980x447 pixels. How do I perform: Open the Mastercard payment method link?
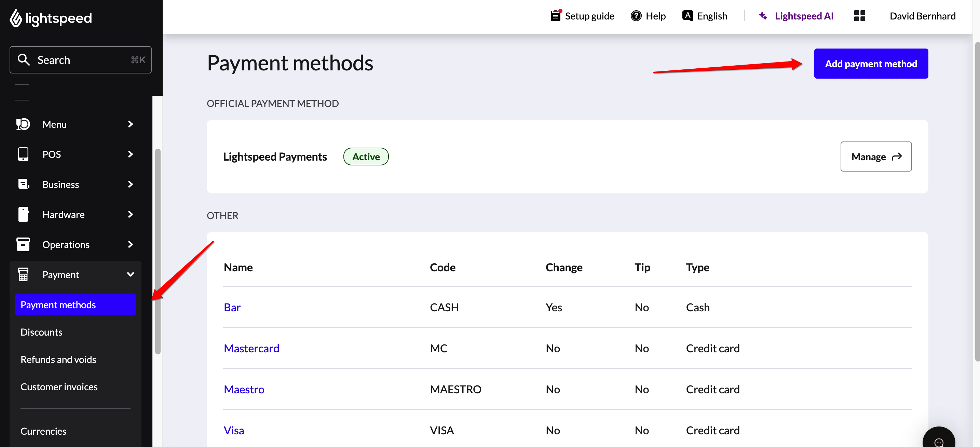[251, 348]
